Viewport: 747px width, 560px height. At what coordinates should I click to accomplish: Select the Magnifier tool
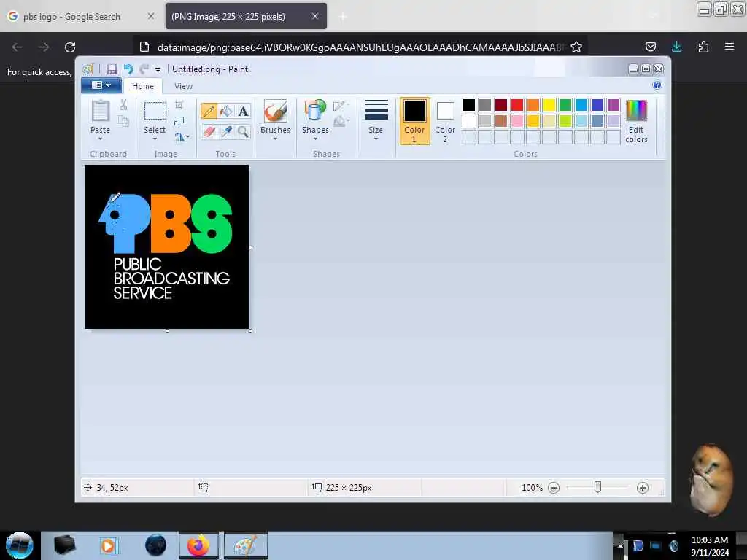click(244, 131)
